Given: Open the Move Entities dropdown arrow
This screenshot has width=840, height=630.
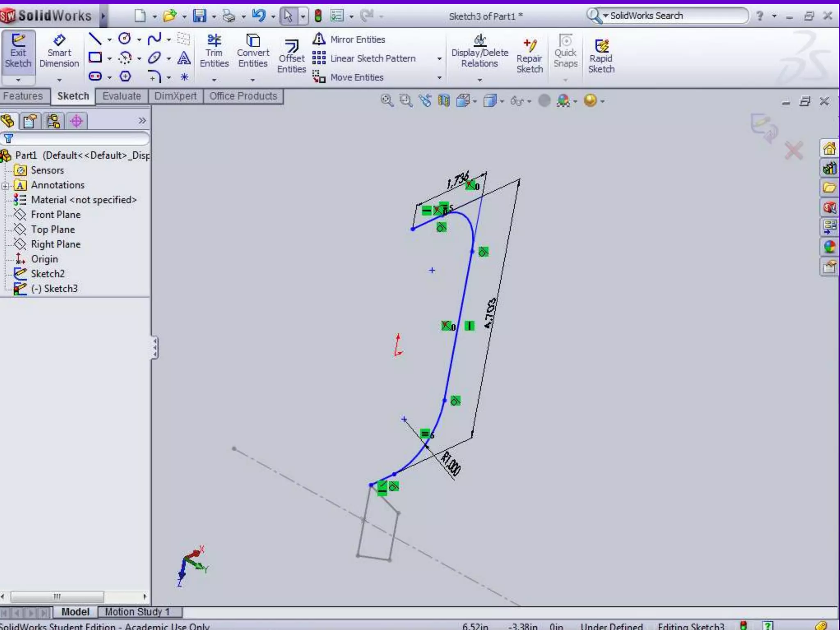Looking at the screenshot, I should (439, 78).
